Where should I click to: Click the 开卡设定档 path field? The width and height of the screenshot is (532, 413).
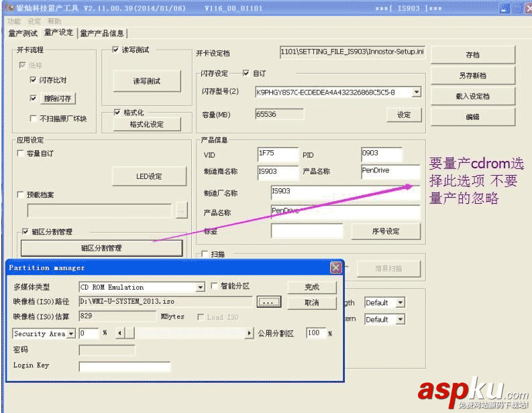click(352, 52)
